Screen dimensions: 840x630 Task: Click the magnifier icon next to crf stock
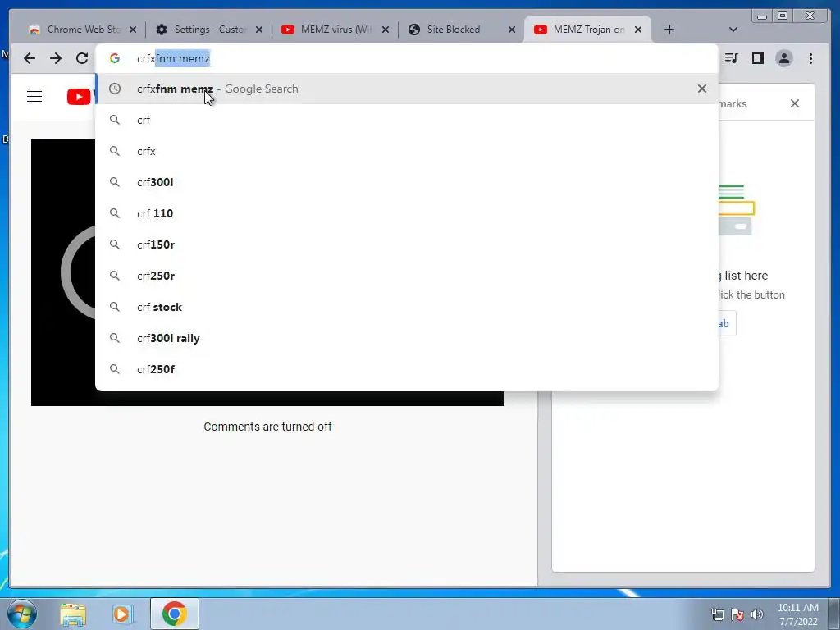tap(115, 307)
